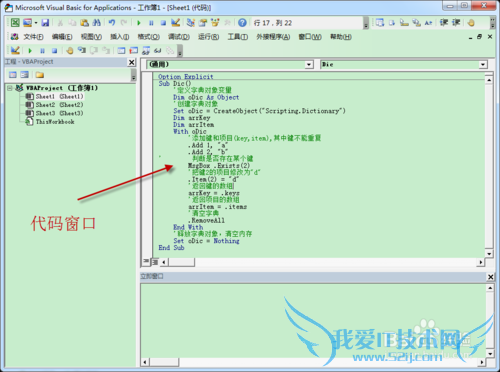
Task: Select Sheet2 (Sheet2) in project tree
Action: click(60, 105)
